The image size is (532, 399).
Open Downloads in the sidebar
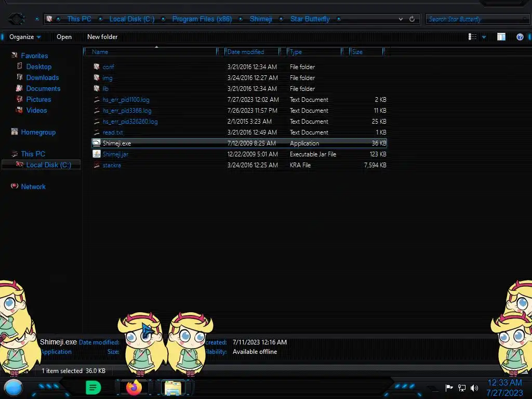tap(43, 77)
